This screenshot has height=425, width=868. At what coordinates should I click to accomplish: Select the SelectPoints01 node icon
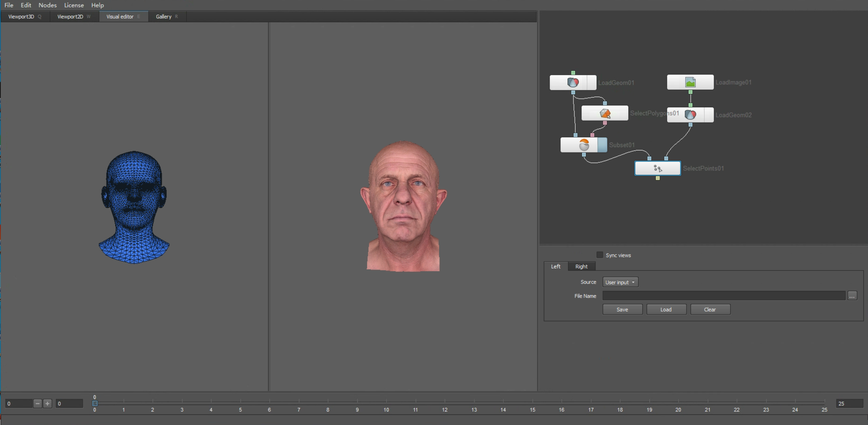click(x=658, y=168)
